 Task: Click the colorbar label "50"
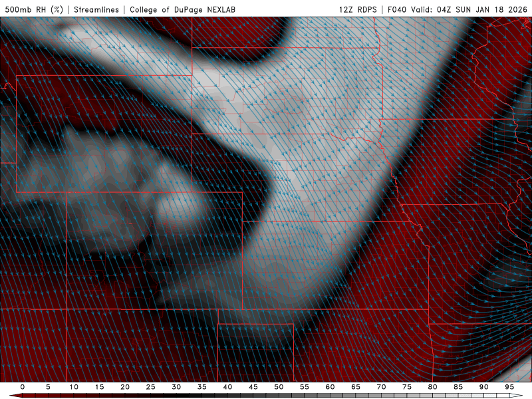pyautogui.click(x=279, y=387)
